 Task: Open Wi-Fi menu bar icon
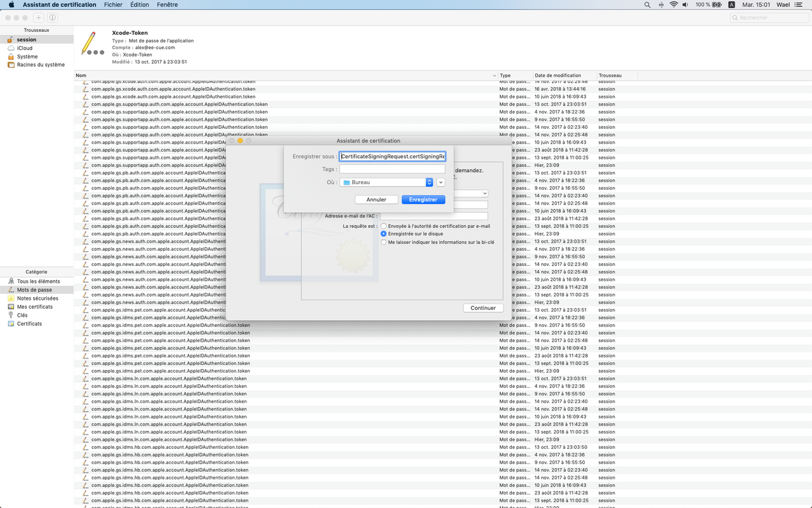click(x=674, y=4)
